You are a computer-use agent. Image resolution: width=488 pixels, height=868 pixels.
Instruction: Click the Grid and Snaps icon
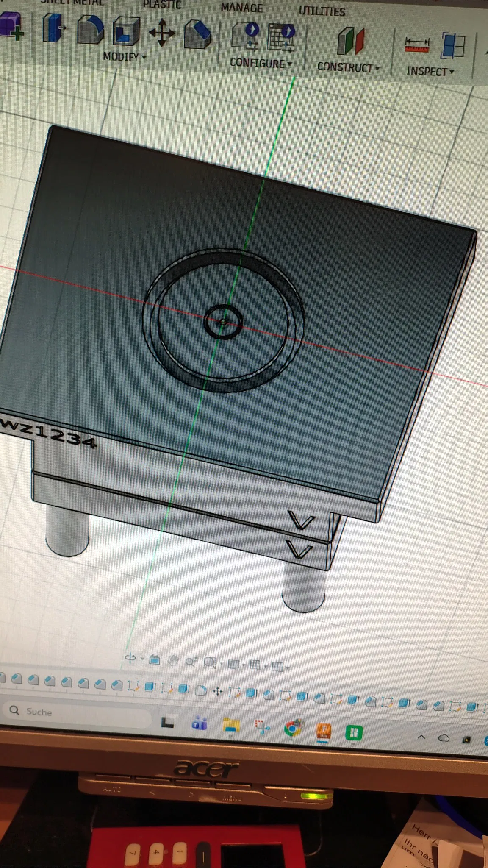click(255, 665)
